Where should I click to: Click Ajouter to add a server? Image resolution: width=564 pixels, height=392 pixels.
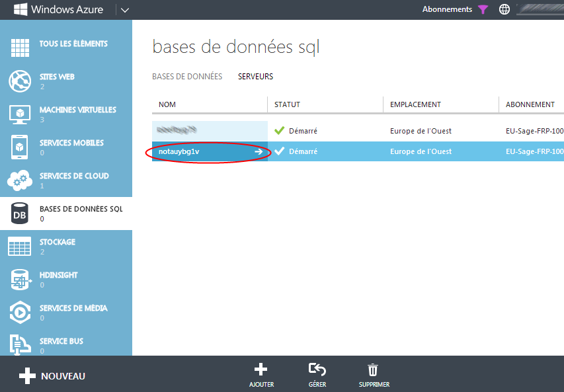pos(261,375)
